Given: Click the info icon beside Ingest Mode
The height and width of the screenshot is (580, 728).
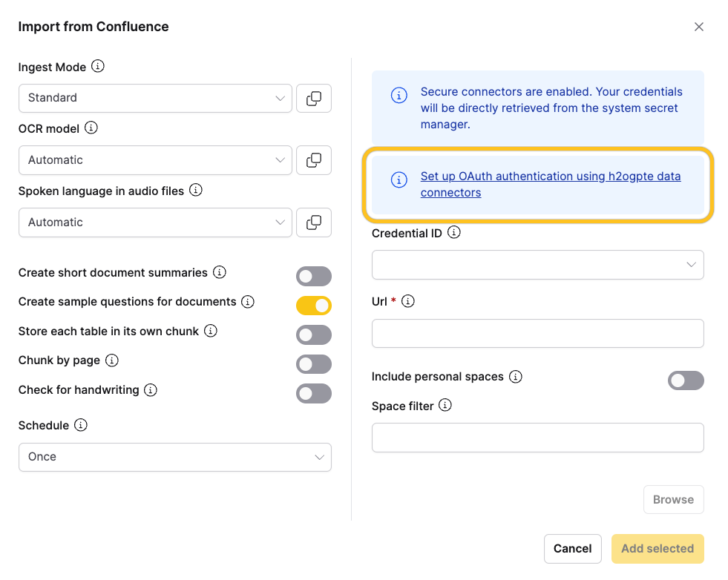Looking at the screenshot, I should tap(98, 67).
